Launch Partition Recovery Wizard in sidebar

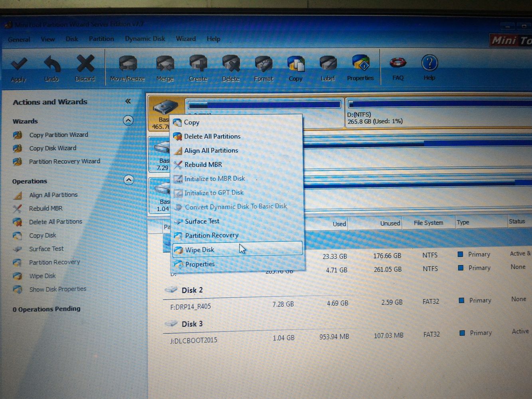(x=65, y=161)
